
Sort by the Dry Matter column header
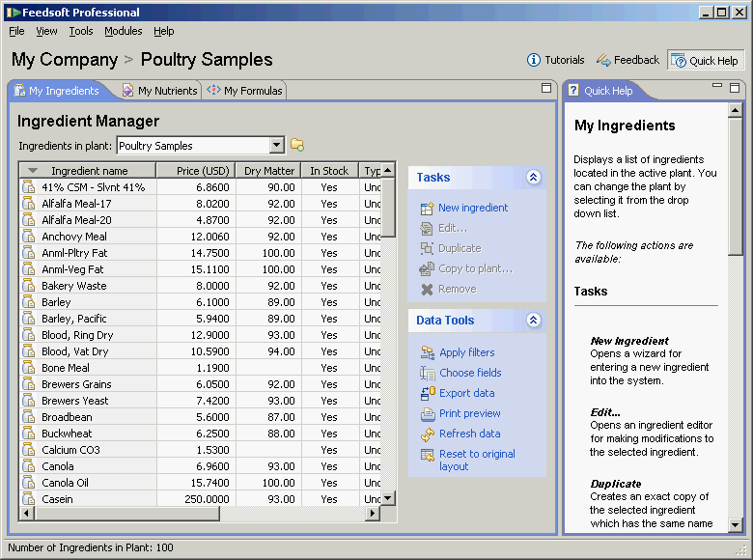point(269,171)
